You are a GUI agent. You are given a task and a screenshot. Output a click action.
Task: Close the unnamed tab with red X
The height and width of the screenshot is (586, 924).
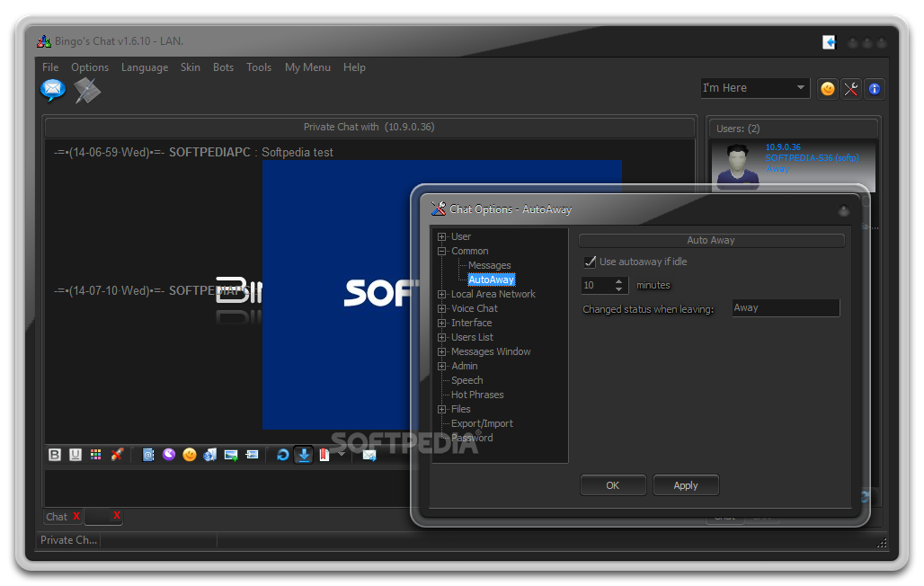click(117, 515)
